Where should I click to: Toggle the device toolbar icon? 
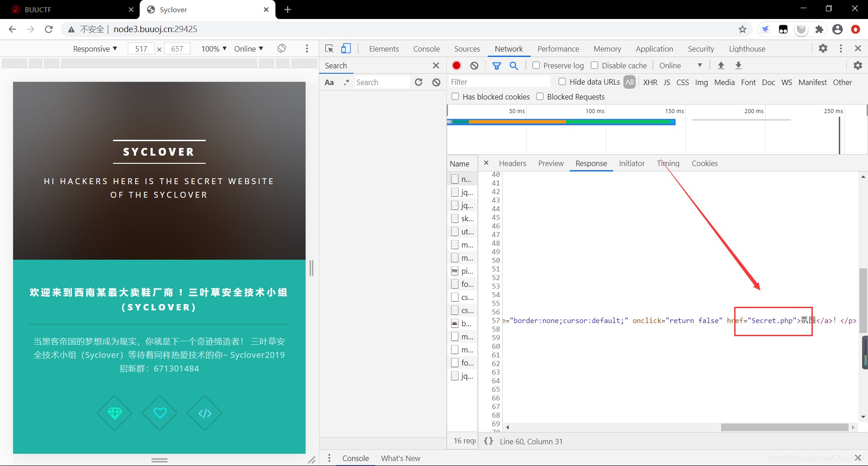(346, 48)
